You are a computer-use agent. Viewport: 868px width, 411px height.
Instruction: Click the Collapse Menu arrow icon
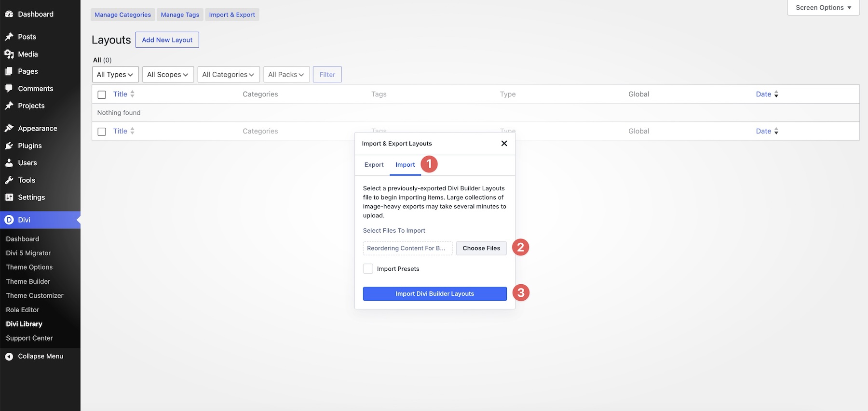pyautogui.click(x=9, y=357)
